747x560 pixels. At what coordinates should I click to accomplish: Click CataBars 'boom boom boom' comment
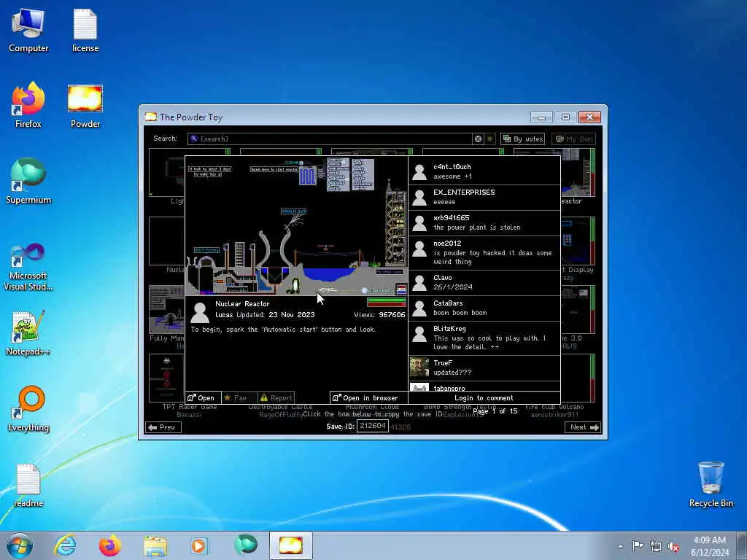(x=460, y=312)
